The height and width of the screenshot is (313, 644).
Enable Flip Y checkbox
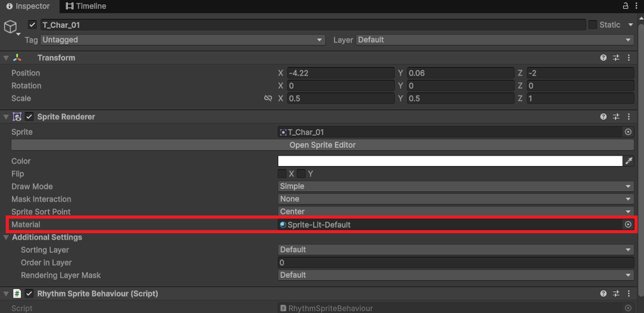click(x=302, y=174)
